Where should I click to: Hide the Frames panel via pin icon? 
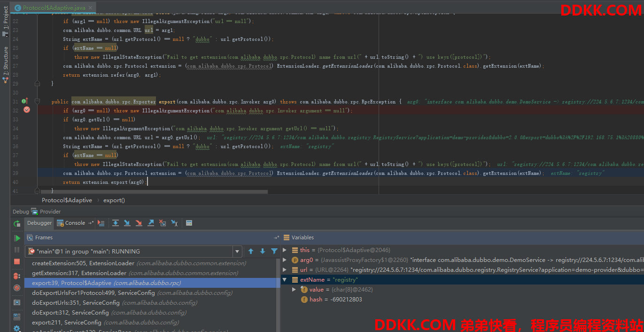[x=277, y=237]
